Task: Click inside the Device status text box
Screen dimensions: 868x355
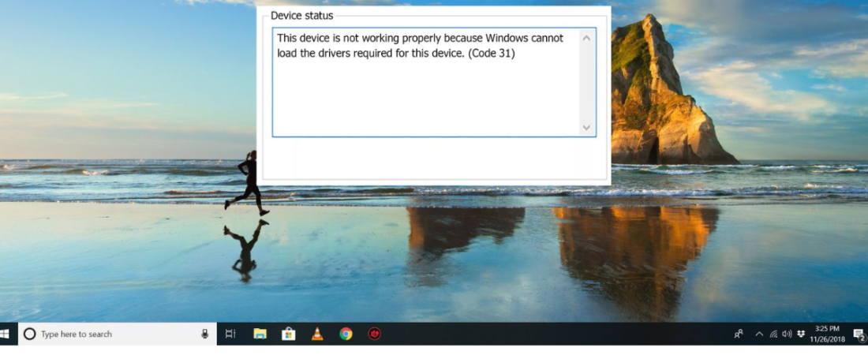Action: [x=434, y=82]
